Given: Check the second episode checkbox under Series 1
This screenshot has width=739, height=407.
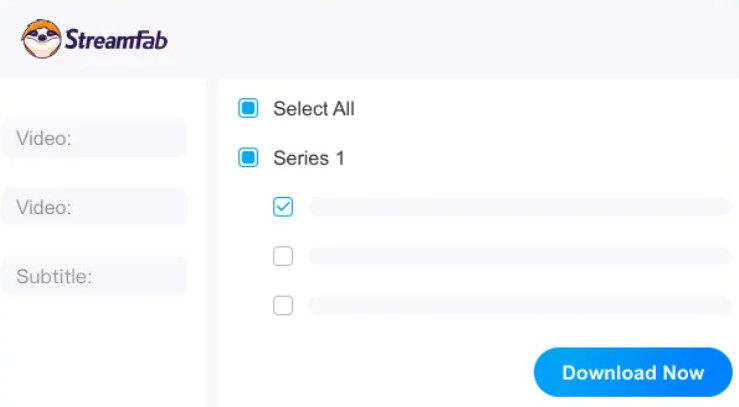Looking at the screenshot, I should tap(283, 256).
